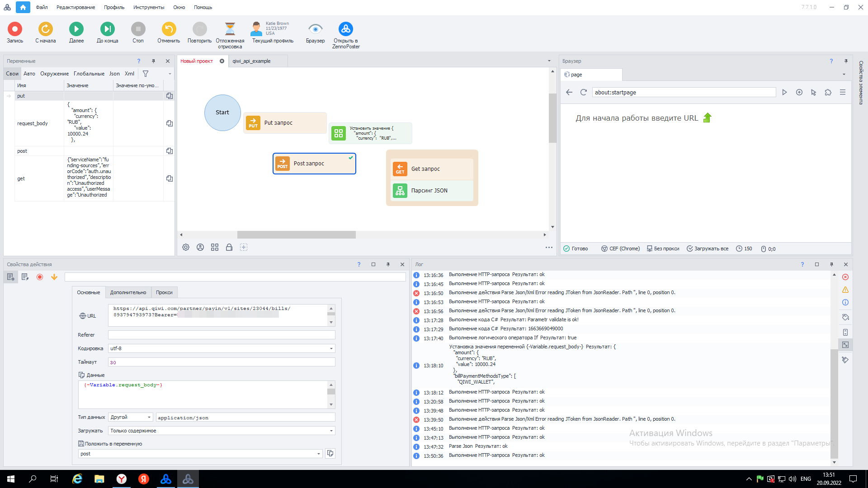Screen dimensions: 868x488
Task: Click the orange down arrow in properties
Action: pyautogui.click(x=54, y=277)
